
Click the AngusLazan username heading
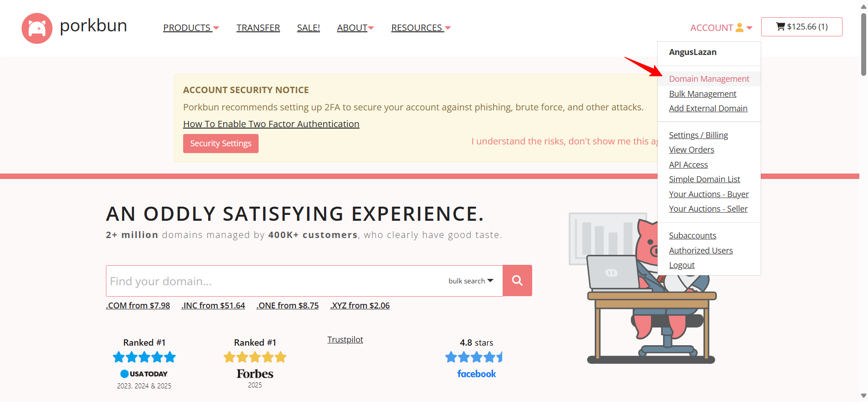tap(693, 52)
